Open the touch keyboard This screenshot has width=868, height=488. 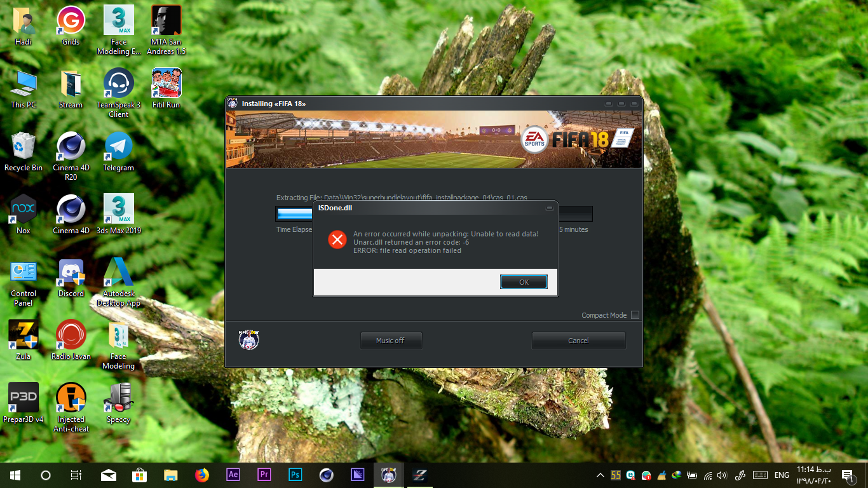pos(759,475)
